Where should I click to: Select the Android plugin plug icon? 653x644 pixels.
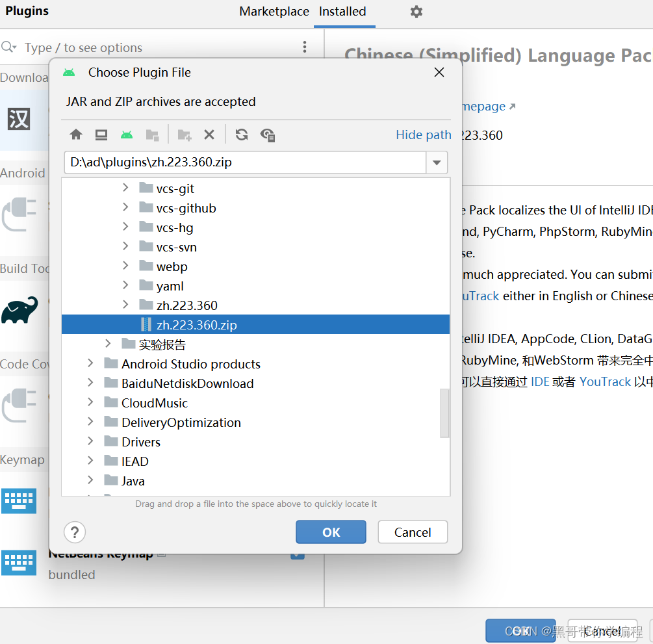pos(19,214)
